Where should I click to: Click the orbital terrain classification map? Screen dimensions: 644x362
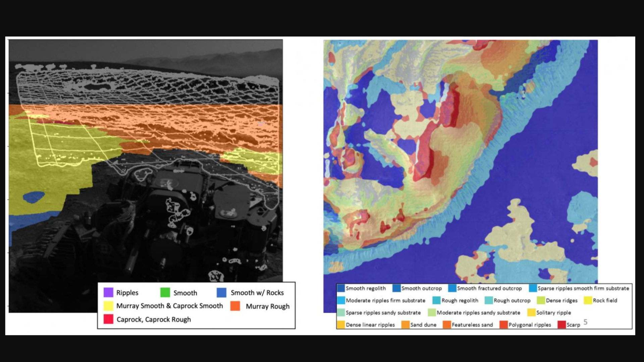[x=461, y=176]
